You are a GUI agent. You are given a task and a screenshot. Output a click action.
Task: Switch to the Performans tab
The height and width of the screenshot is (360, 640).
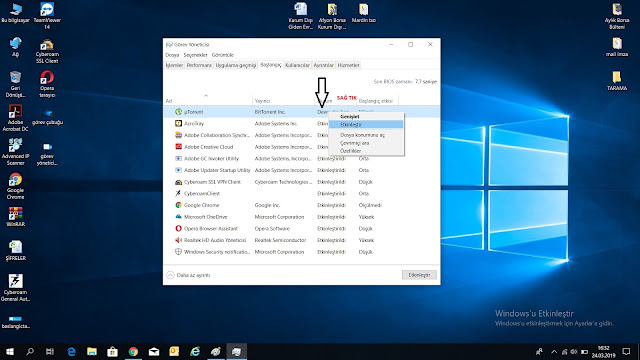click(199, 65)
